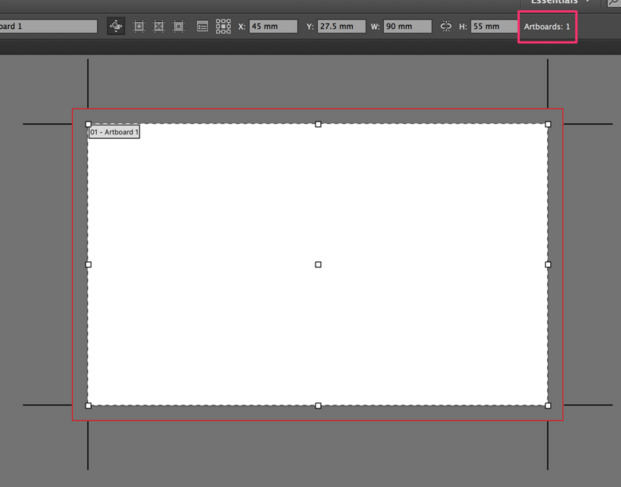Click the artboard left-middle edge handle
Image resolution: width=621 pixels, height=487 pixels.
88,264
